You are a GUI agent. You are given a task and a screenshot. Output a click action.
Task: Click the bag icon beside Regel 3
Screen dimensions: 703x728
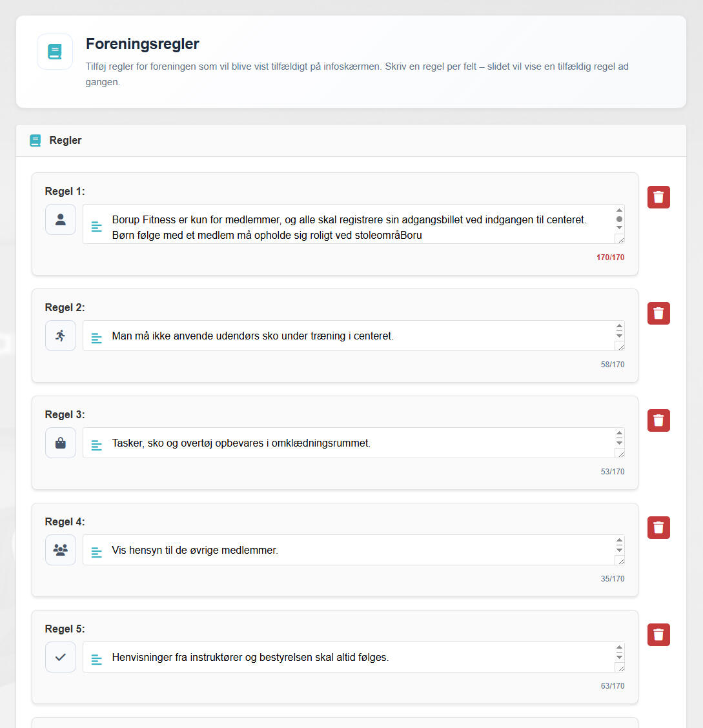pos(61,443)
